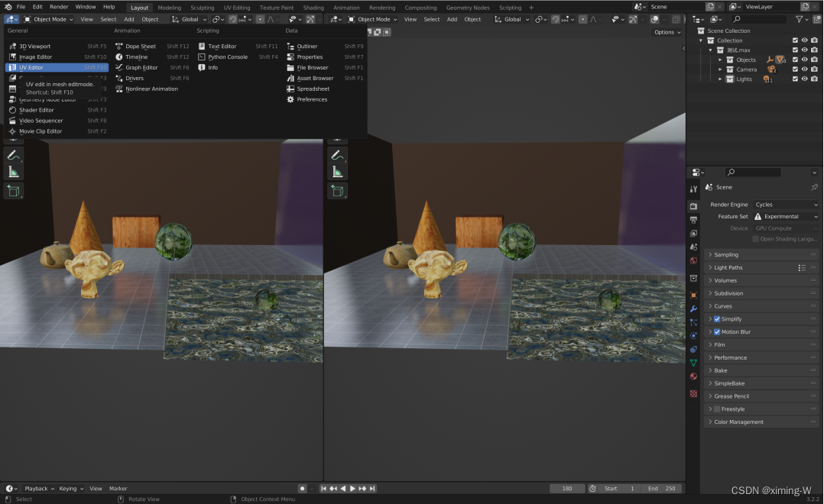Click the play animation forward button

(x=352, y=488)
